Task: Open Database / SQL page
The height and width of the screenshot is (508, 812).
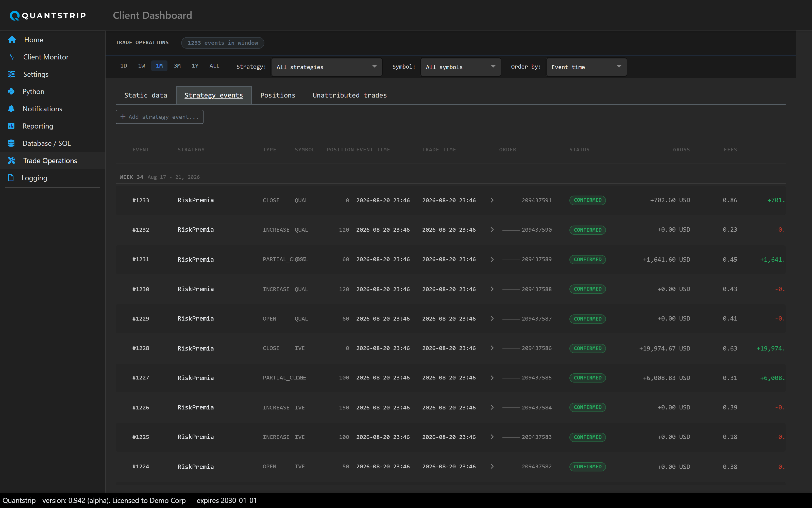Action: pyautogui.click(x=52, y=143)
